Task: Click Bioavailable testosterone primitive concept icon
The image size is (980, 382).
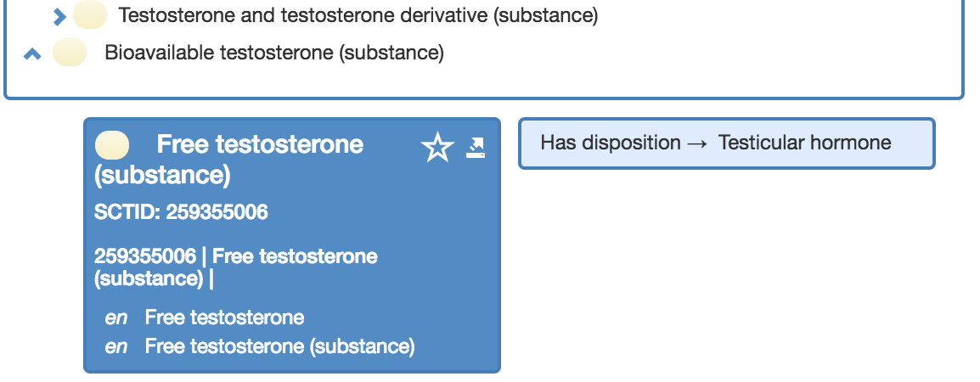Action: click(x=70, y=52)
